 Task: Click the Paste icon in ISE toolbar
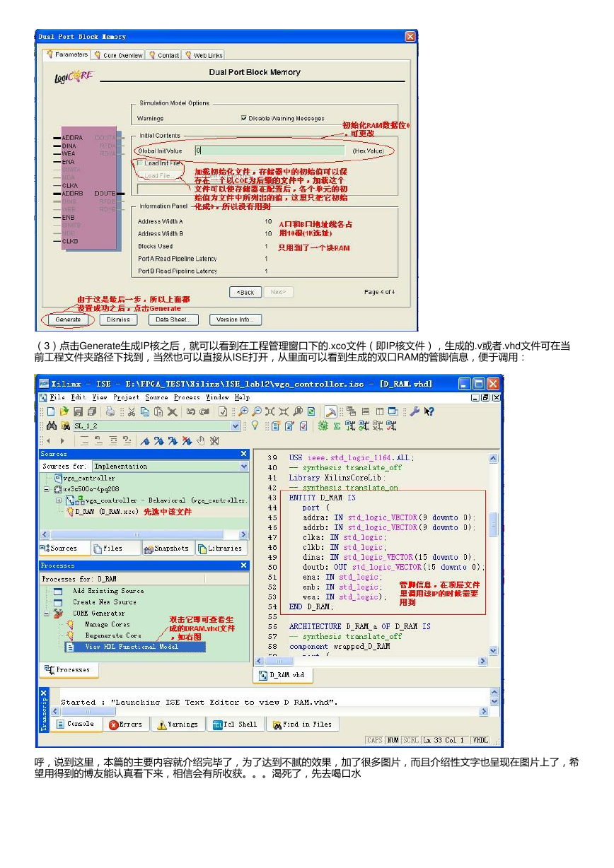(x=158, y=411)
